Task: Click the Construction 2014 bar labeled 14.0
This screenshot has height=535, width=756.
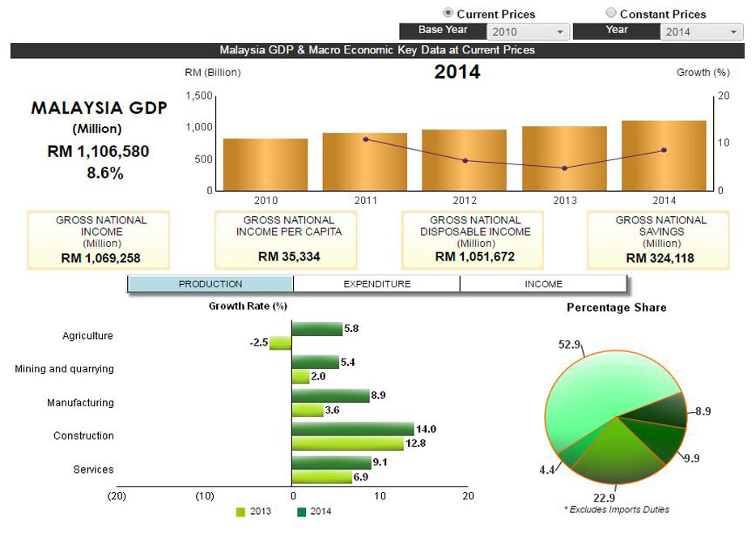Action: pos(353,429)
